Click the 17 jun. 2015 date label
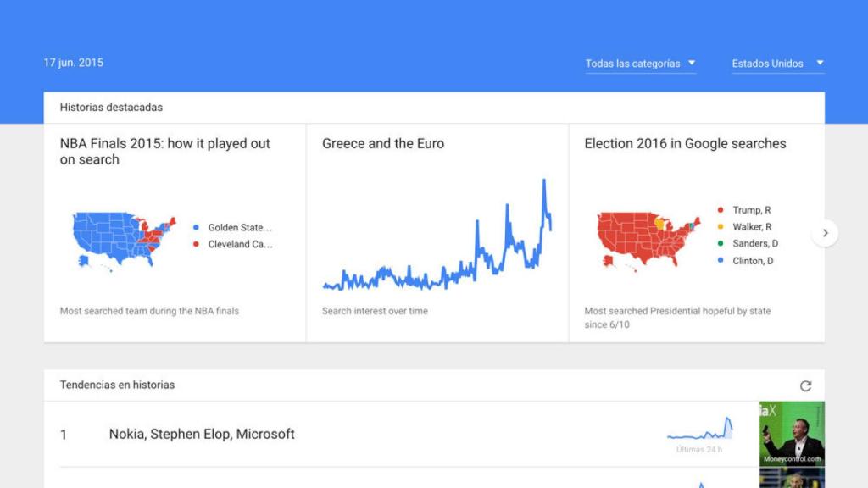This screenshot has height=488, width=868. coord(73,62)
